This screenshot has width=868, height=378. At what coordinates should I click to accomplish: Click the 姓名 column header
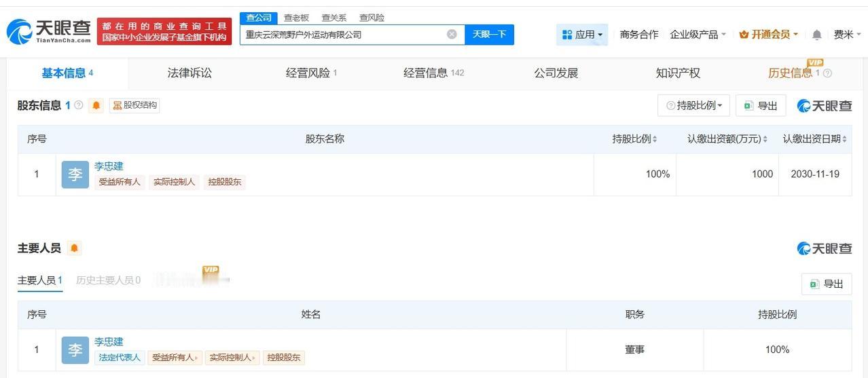click(x=310, y=315)
